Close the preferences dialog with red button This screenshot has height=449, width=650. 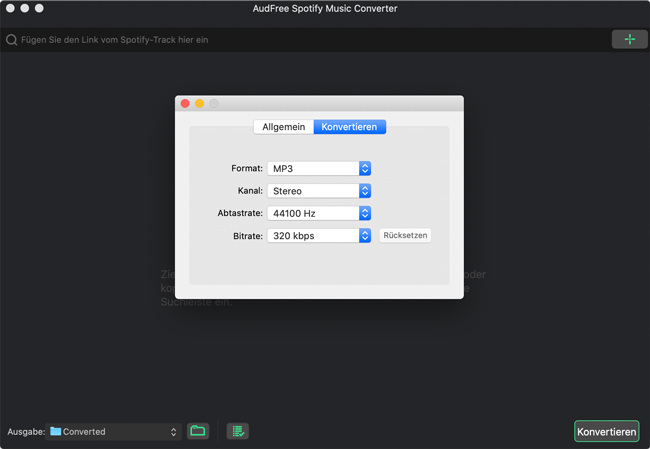click(185, 104)
